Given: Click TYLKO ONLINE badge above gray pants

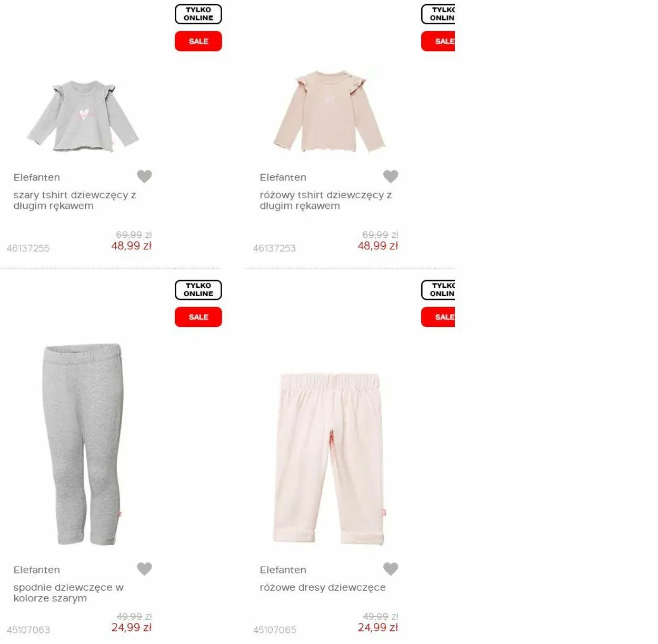Looking at the screenshot, I should click(x=198, y=290).
